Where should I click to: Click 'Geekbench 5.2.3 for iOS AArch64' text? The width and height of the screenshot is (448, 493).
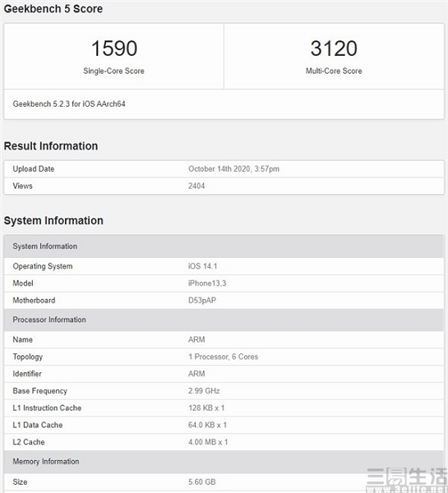[69, 104]
